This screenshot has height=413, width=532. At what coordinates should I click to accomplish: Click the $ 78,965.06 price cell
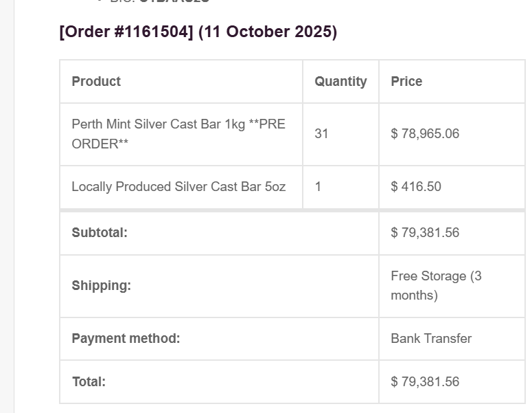(x=425, y=133)
